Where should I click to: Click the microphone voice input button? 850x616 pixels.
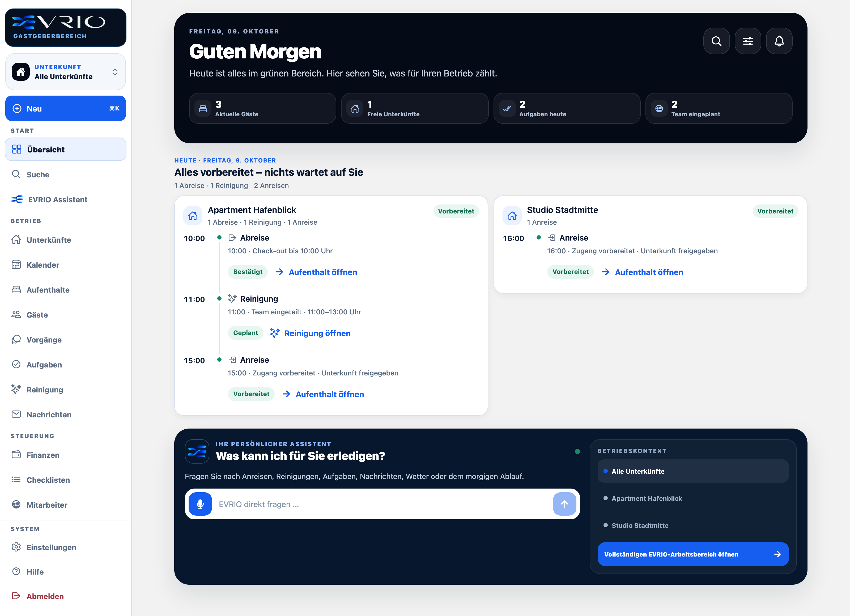[x=200, y=504]
